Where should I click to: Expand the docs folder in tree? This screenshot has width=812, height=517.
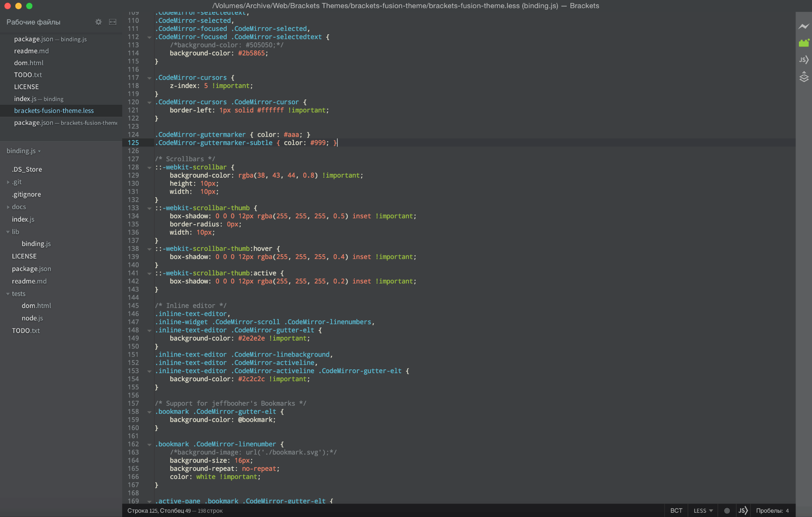pyautogui.click(x=8, y=207)
